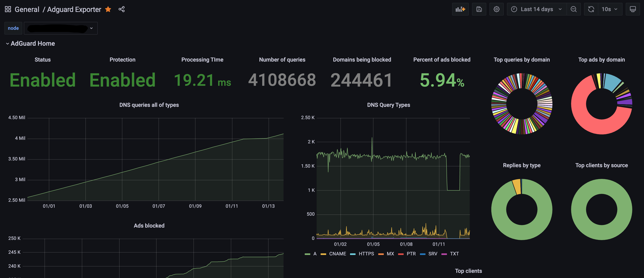Click the 4108668 queries value
The height and width of the screenshot is (278, 644).
(x=282, y=80)
